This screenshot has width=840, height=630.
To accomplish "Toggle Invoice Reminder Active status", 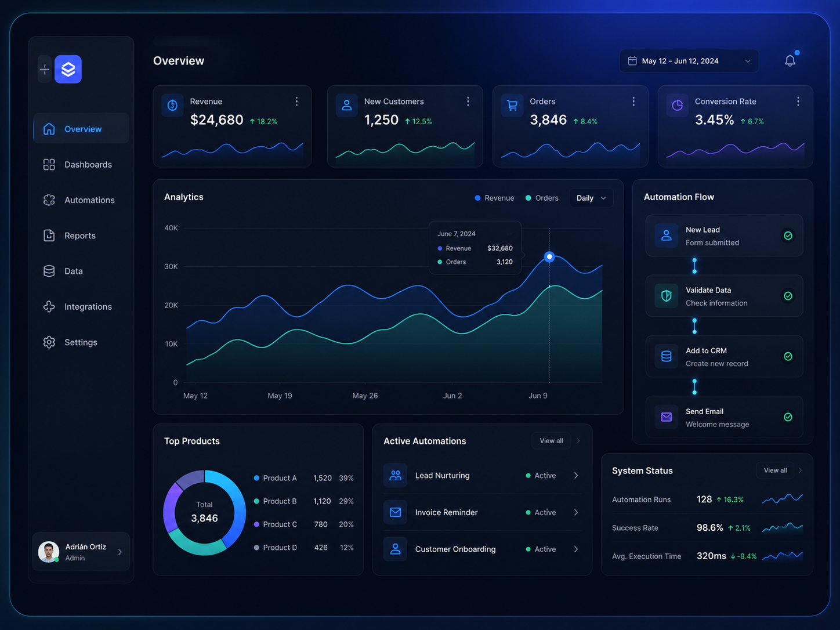I will point(541,512).
